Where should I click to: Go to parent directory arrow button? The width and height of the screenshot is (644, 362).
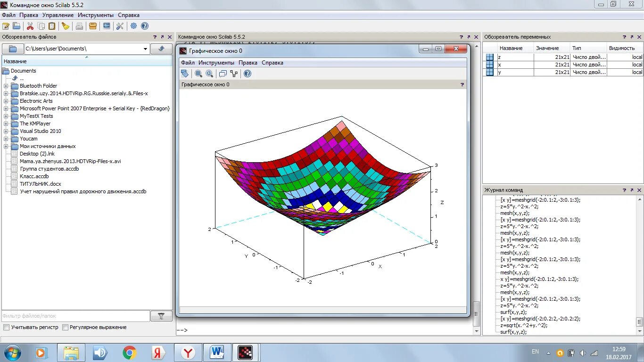click(161, 49)
